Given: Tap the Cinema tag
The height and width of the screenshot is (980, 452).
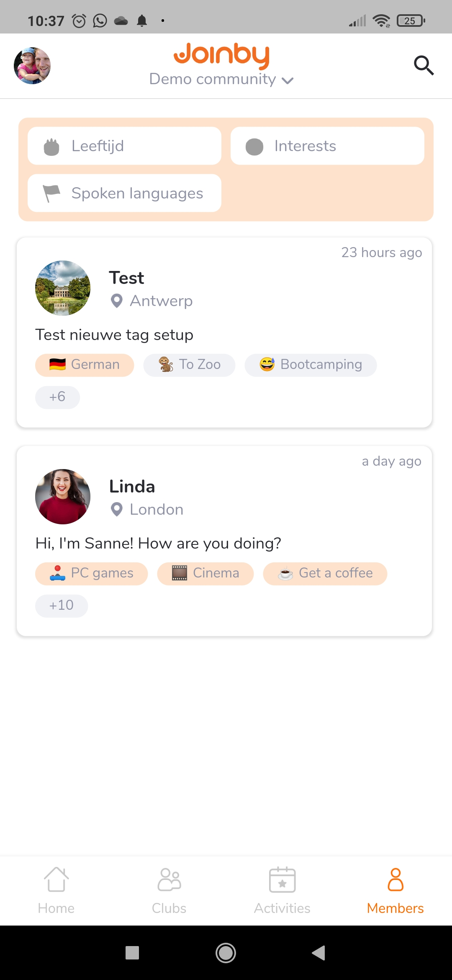Looking at the screenshot, I should point(205,573).
